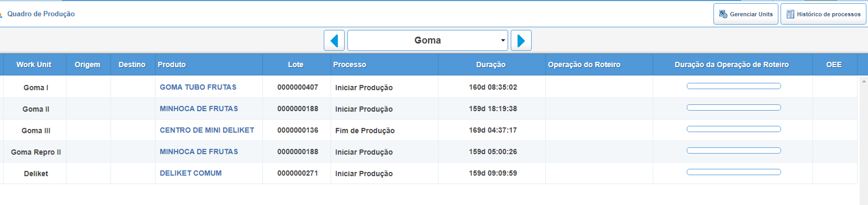This screenshot has width=868, height=205.
Task: Open the DELIKET COMUM product link
Action: pos(191,173)
